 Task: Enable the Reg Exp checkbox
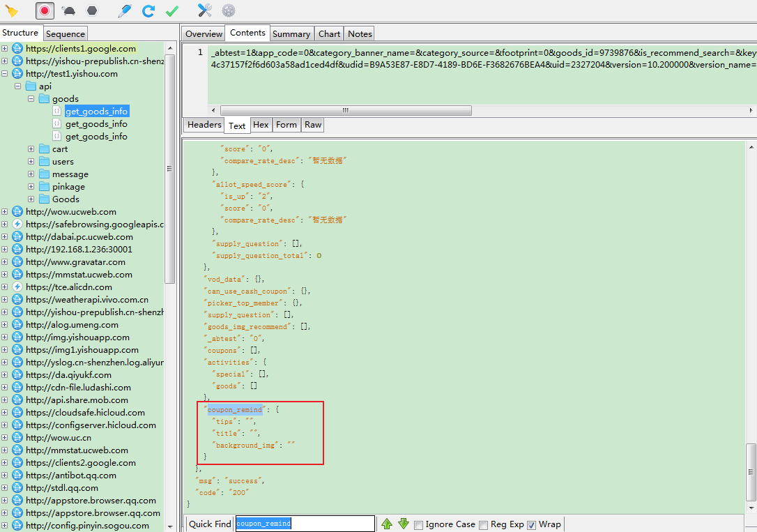click(483, 525)
